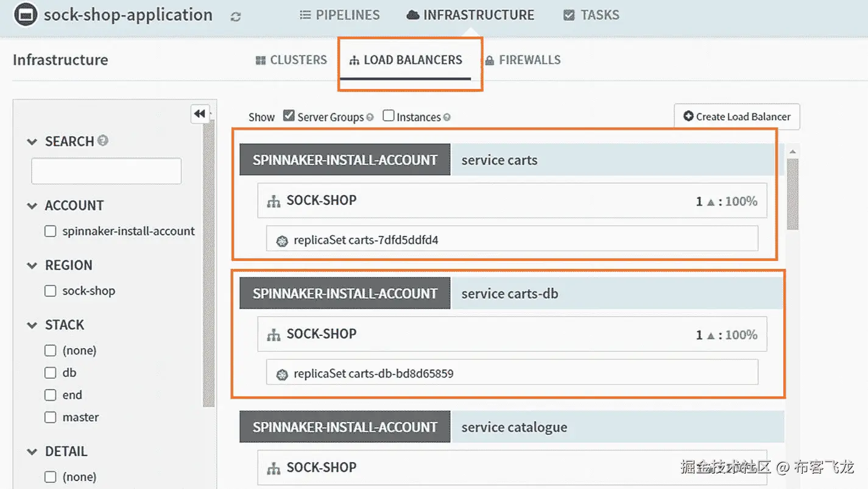Open the PIPELINES menu

point(340,15)
